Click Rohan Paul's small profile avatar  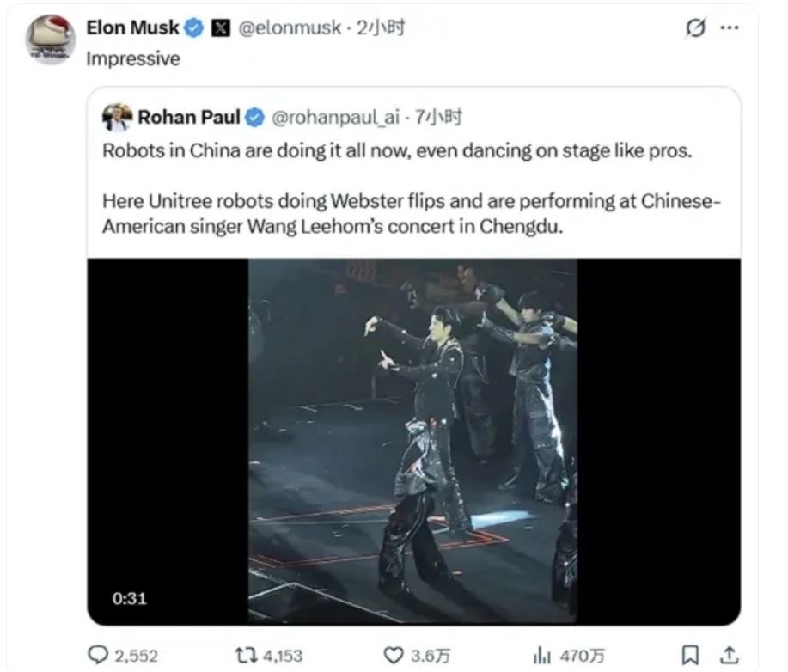(x=117, y=117)
